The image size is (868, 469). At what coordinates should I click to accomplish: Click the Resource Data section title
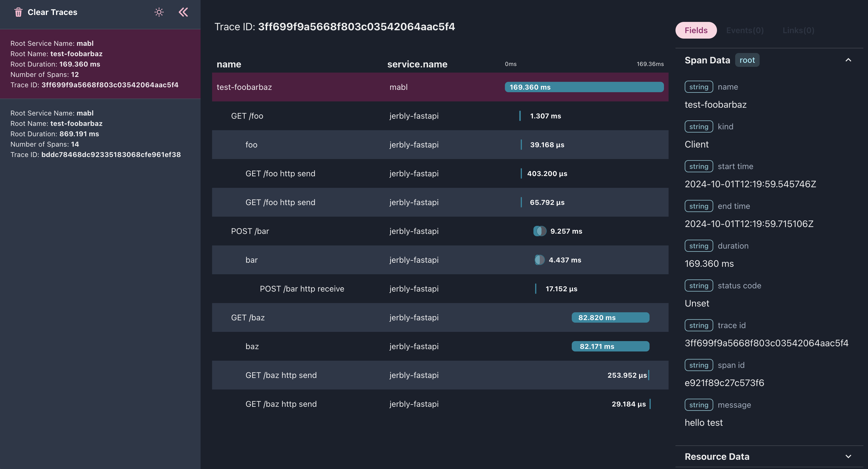(x=717, y=457)
